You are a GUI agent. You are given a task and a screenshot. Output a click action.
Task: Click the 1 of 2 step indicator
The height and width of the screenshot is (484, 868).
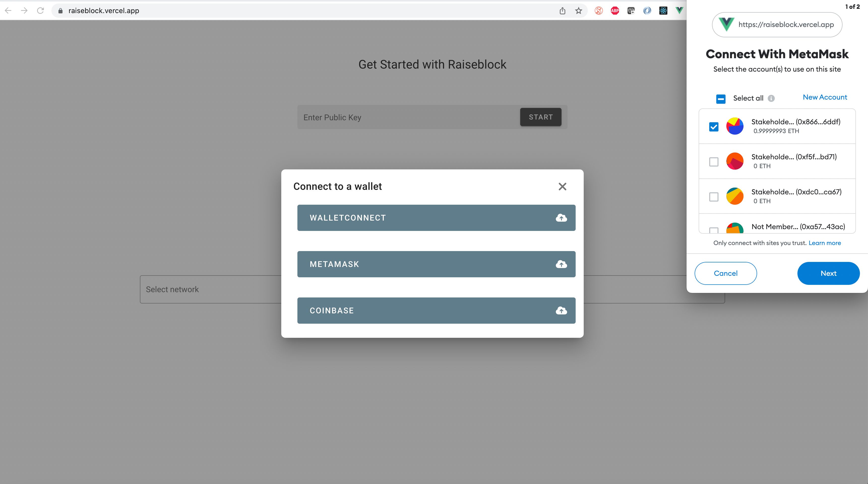852,7
